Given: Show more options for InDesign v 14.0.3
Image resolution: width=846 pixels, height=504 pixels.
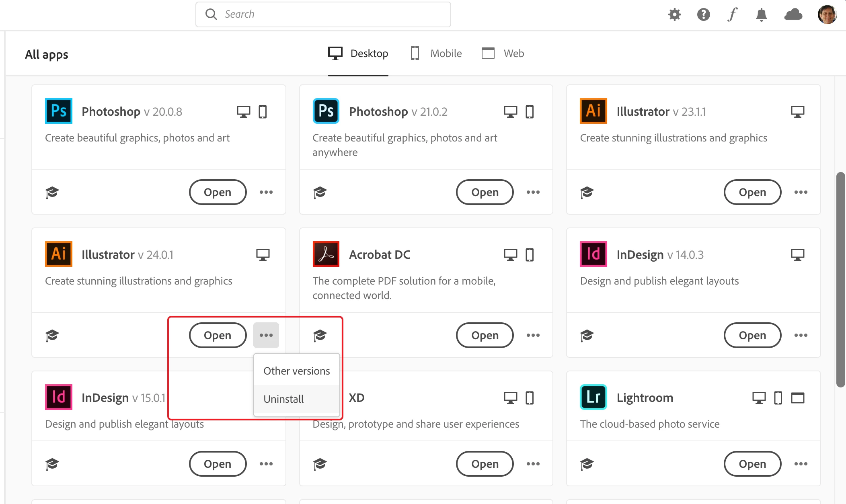Looking at the screenshot, I should tap(801, 335).
